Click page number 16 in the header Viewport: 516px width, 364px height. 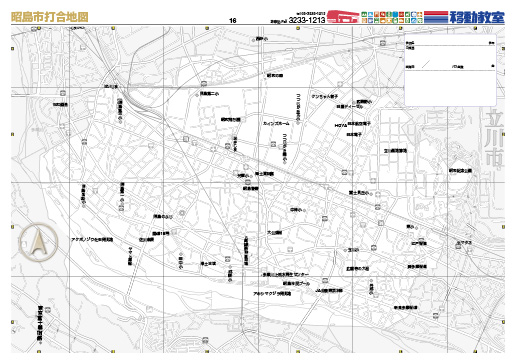pos(233,21)
